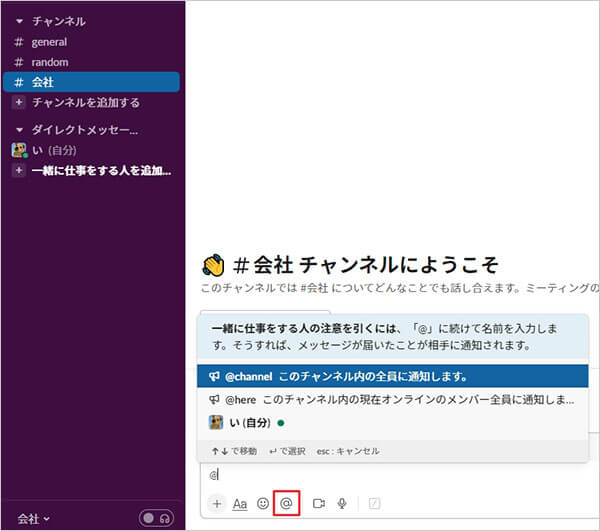The image size is (600, 531).
Task: Record a video clip with camera icon
Action: [319, 504]
